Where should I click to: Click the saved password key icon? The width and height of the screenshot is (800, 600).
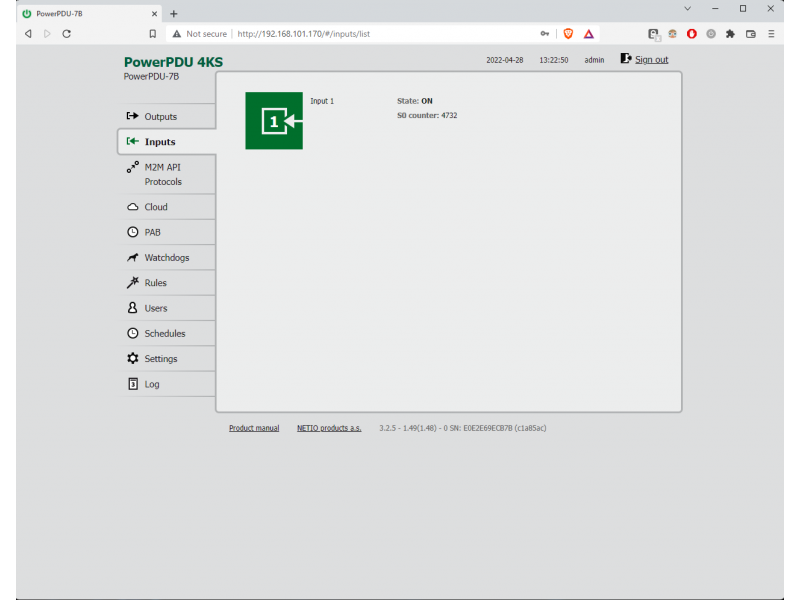(545, 34)
